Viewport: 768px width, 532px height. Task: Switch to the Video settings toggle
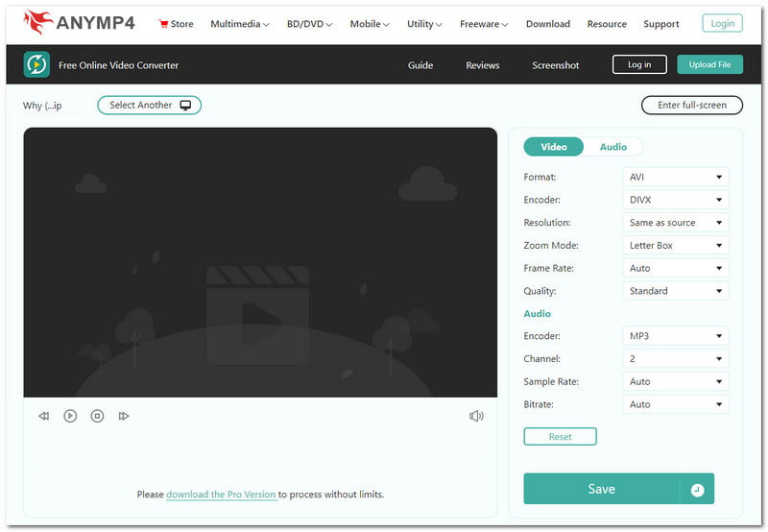click(x=554, y=147)
